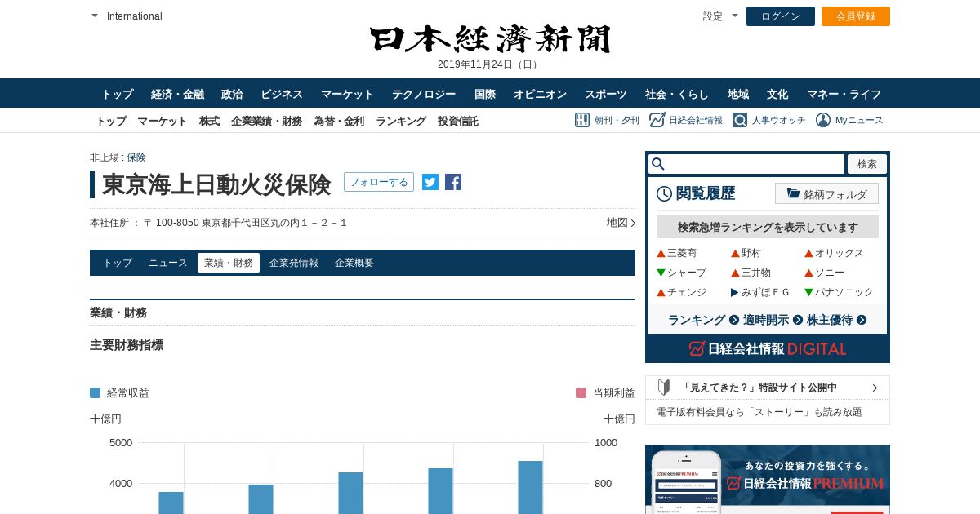The image size is (980, 514).
Task: Open オリックス ranking link
Action: [x=840, y=253]
